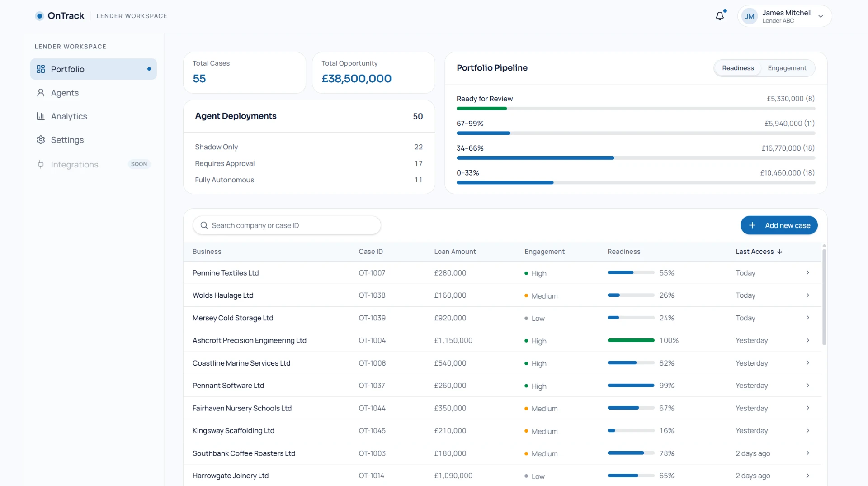Click the search magnifier icon

[204, 225]
